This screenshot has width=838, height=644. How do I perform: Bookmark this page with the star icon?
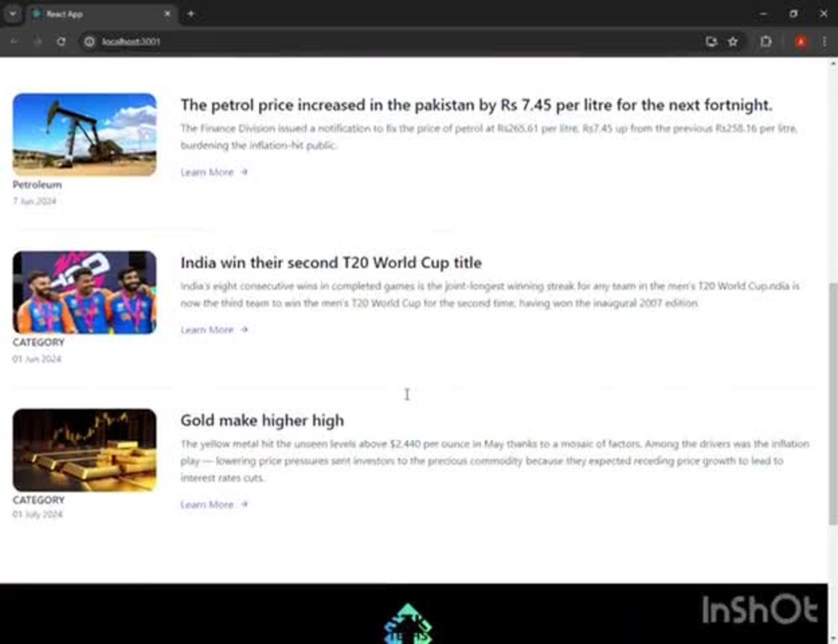[x=732, y=41]
